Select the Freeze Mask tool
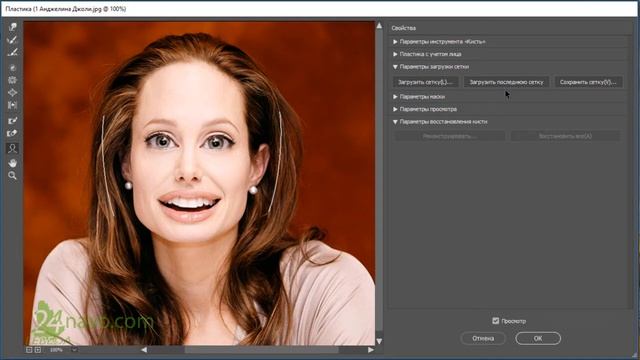 (x=12, y=120)
